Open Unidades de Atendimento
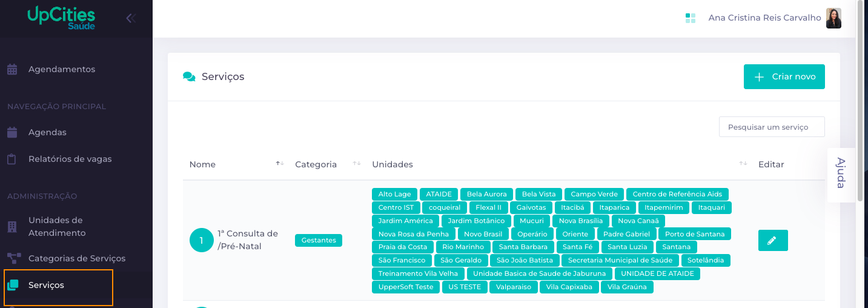The height and width of the screenshot is (308, 868). pyautogui.click(x=57, y=226)
